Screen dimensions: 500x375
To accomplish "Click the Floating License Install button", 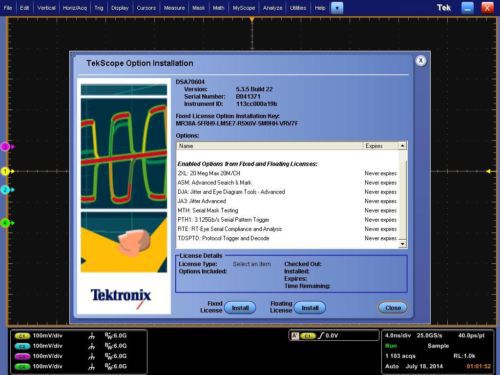I will (310, 308).
